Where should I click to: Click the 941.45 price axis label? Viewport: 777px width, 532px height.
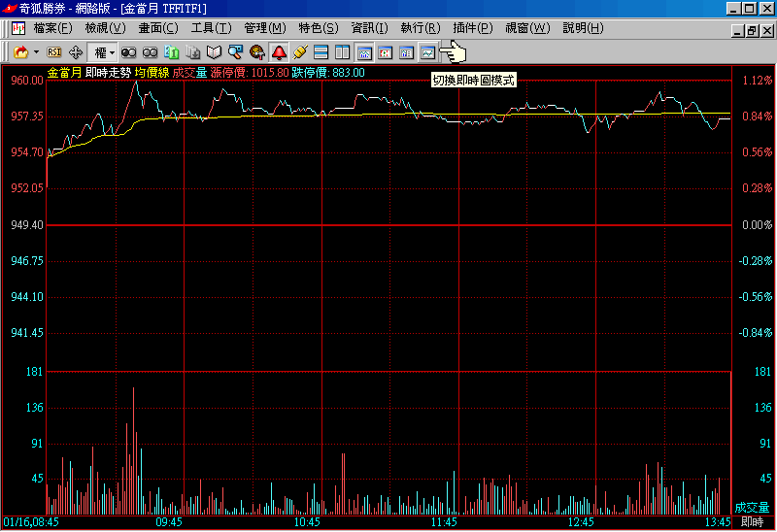click(x=27, y=332)
